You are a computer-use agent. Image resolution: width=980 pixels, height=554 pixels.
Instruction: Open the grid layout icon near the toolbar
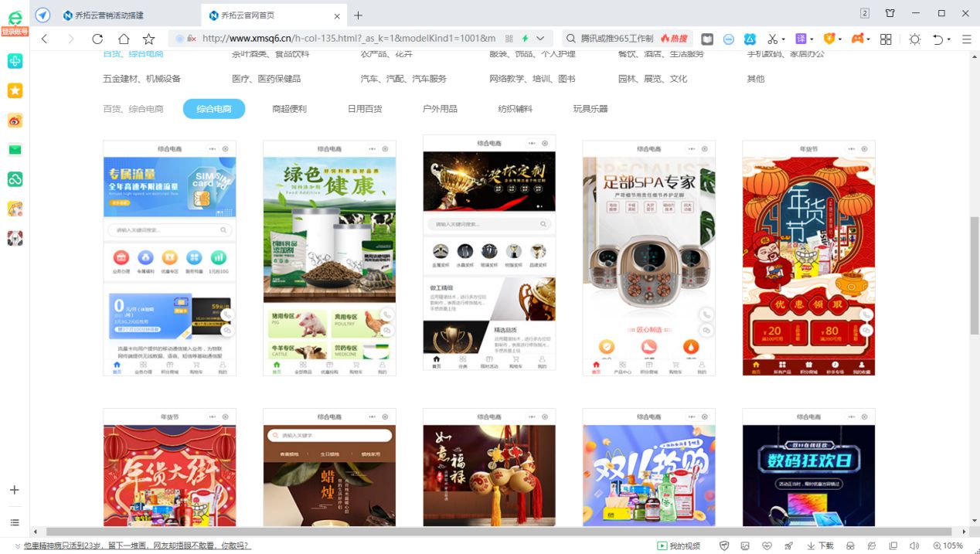coord(886,39)
